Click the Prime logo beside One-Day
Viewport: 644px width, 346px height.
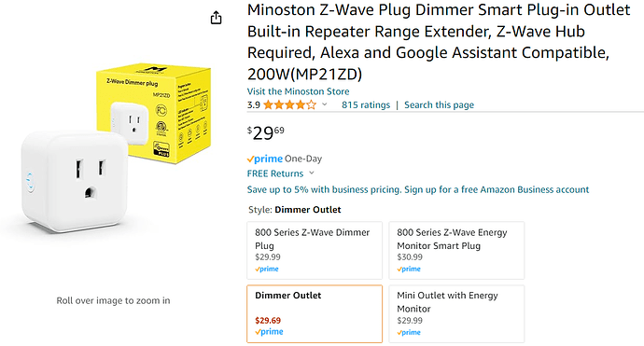tap(265, 159)
